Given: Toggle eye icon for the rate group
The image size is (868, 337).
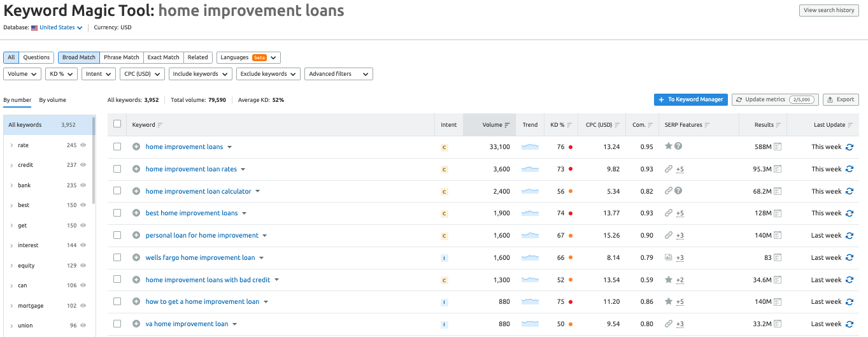Looking at the screenshot, I should click(83, 145).
